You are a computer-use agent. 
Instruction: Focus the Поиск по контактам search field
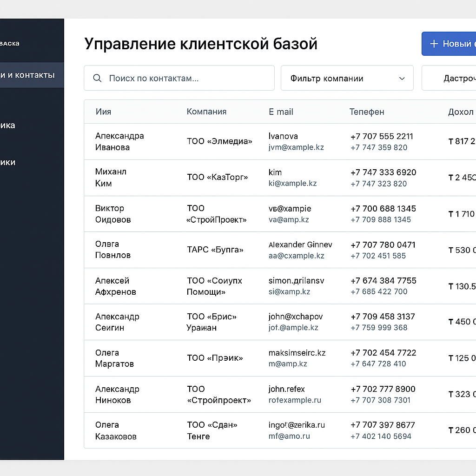point(179,78)
